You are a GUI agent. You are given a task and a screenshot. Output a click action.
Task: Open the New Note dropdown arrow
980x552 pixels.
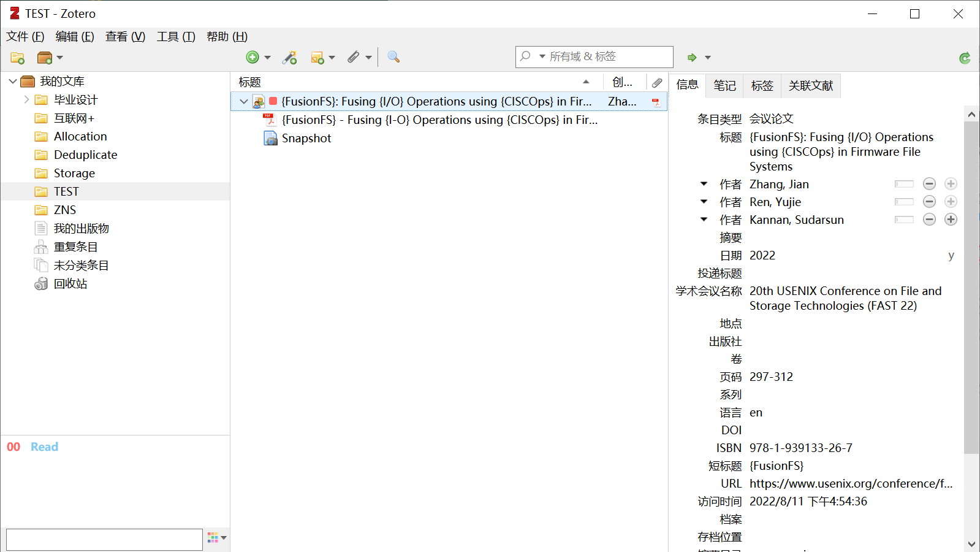(332, 58)
